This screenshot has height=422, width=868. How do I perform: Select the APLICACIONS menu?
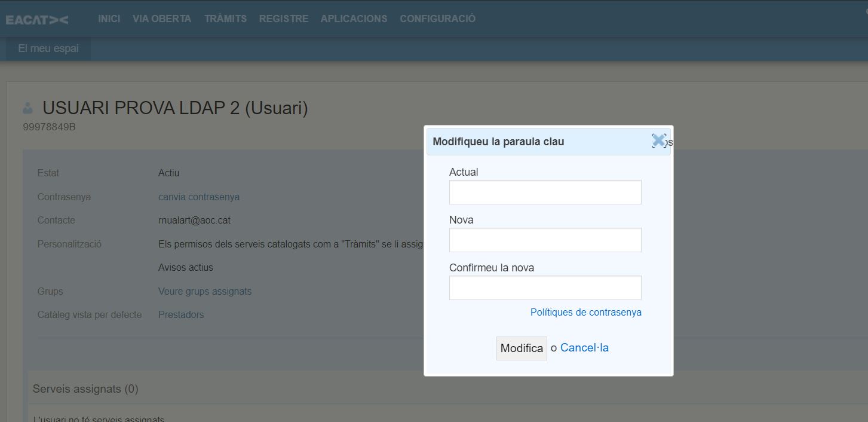(x=354, y=19)
